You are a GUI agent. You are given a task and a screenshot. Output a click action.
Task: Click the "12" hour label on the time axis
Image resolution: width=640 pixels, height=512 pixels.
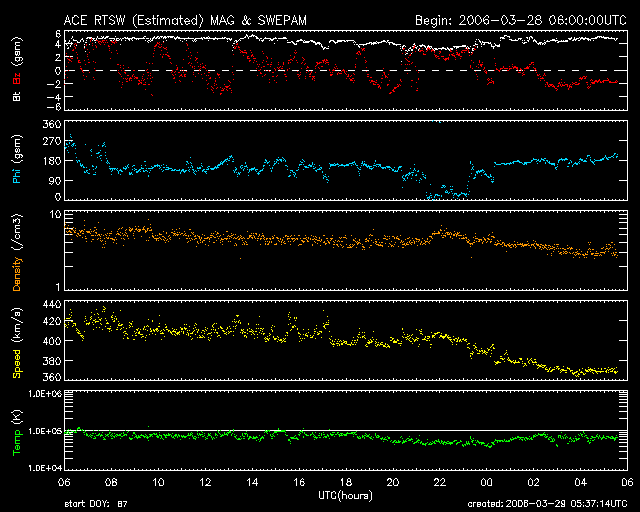click(x=205, y=483)
